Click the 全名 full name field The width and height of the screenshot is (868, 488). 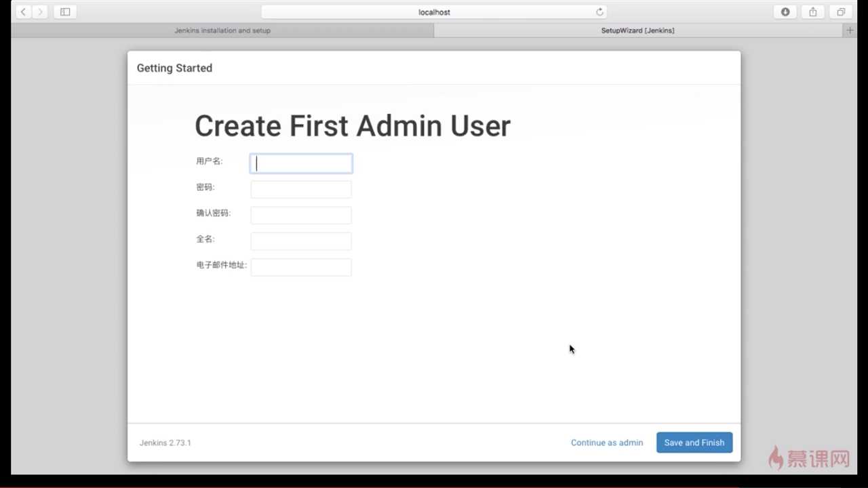301,241
